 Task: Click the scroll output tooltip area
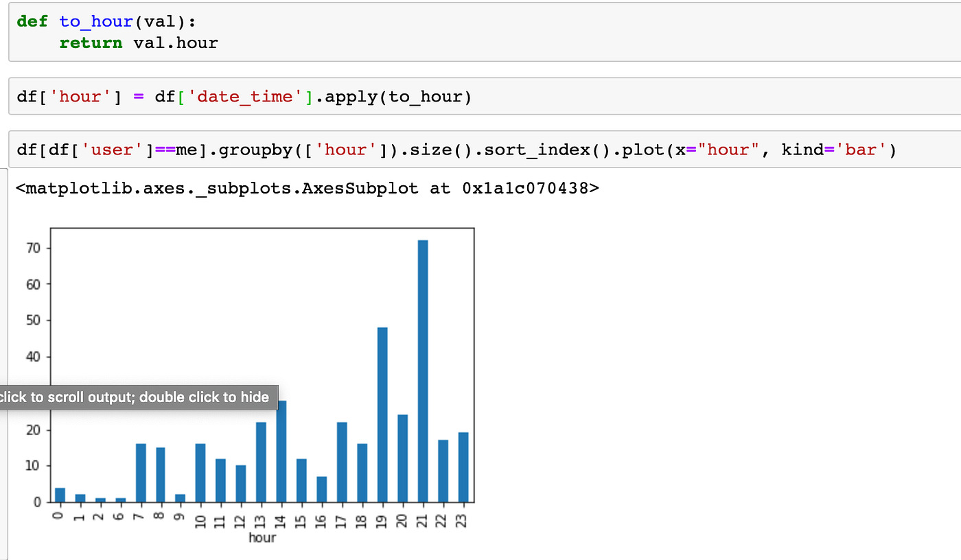point(138,397)
